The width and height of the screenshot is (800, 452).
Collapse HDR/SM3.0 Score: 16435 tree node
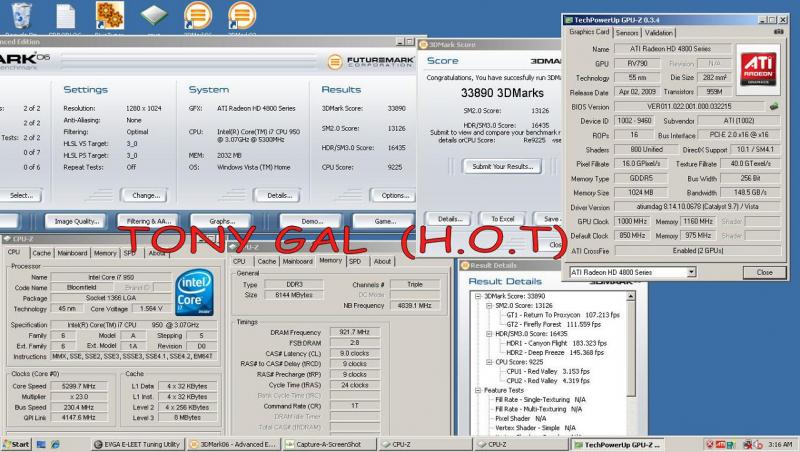(489, 334)
